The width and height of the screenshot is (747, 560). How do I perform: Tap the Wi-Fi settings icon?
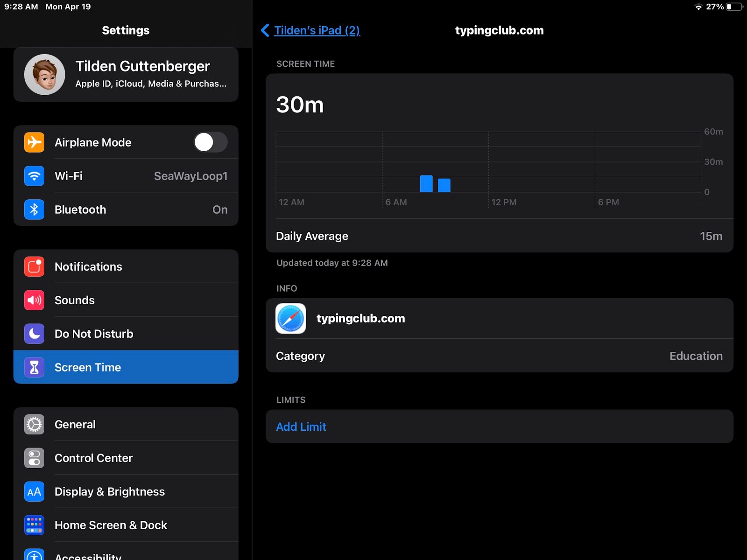tap(34, 176)
